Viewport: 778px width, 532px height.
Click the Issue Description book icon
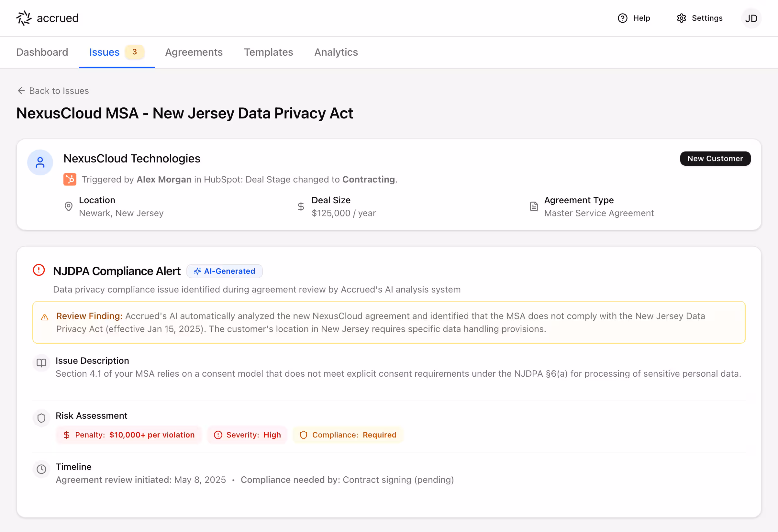(41, 363)
